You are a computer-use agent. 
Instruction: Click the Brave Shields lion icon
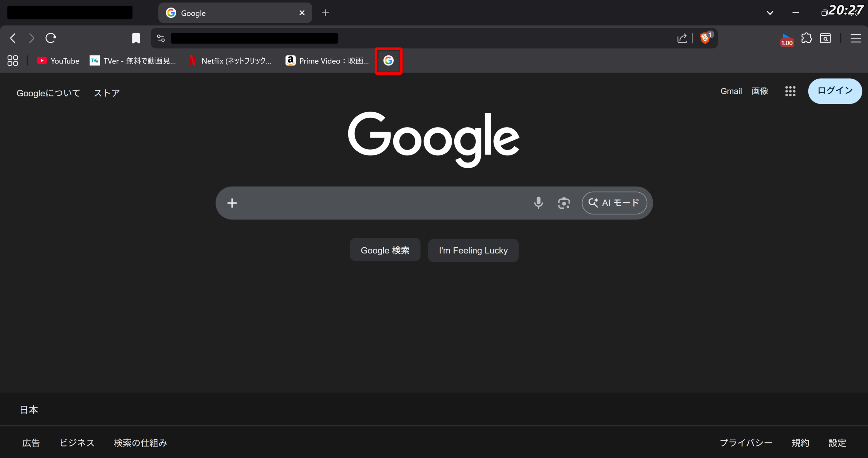pyautogui.click(x=705, y=38)
